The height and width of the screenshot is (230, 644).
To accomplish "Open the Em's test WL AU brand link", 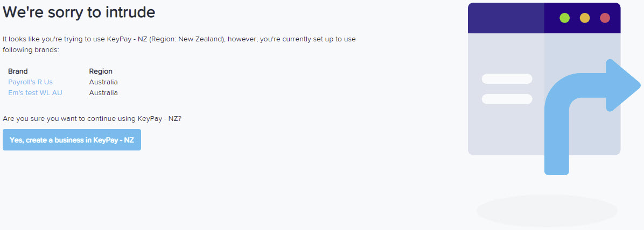I will tap(36, 92).
